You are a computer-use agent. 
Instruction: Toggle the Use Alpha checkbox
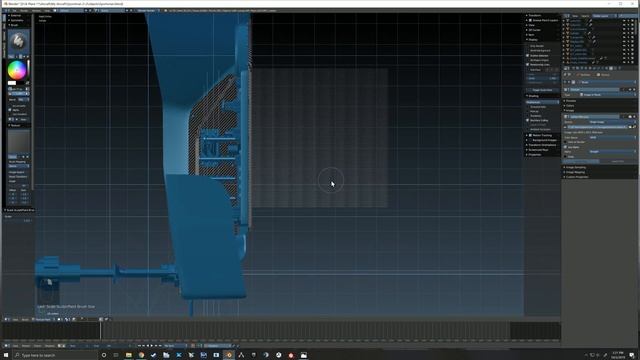tap(565, 147)
